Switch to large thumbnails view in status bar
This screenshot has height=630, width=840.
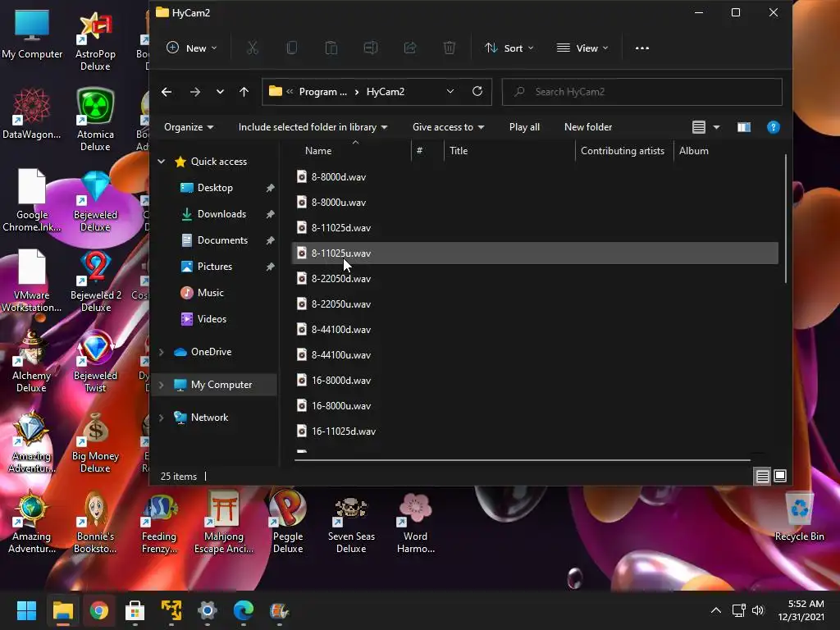tap(780, 477)
